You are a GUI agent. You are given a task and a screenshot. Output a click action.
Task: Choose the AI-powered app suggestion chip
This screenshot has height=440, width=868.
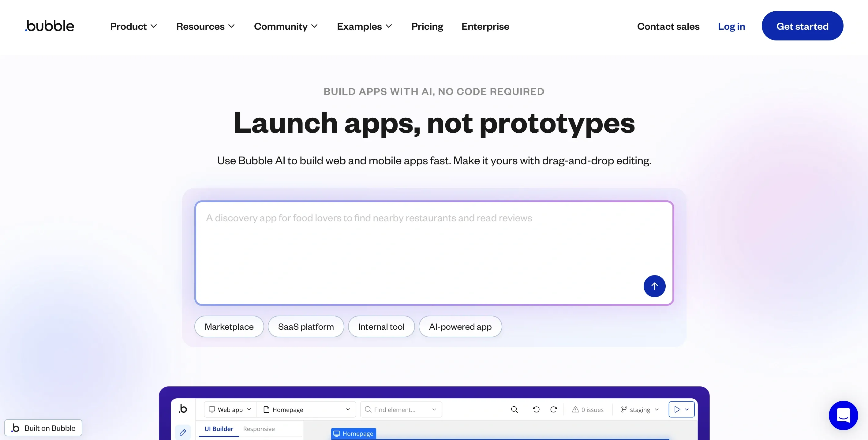pyautogui.click(x=460, y=326)
